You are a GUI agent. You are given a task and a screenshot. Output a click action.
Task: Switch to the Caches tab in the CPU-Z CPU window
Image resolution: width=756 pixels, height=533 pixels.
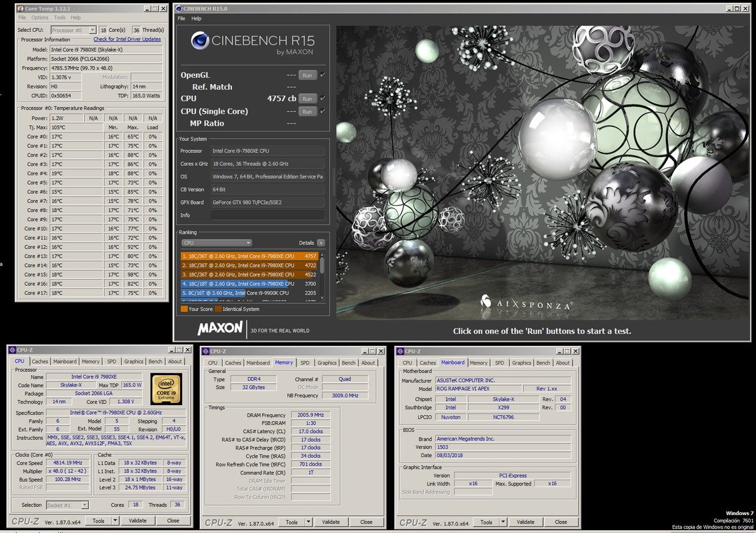pos(40,361)
